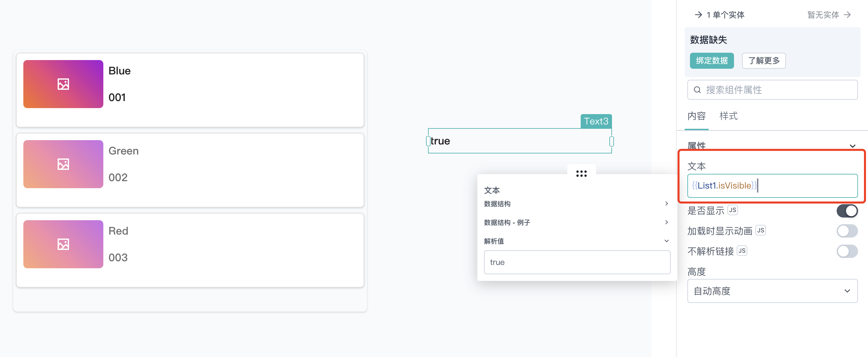The image size is (868, 357).
Task: Click the image placeholder icon in Green card
Action: click(x=63, y=164)
